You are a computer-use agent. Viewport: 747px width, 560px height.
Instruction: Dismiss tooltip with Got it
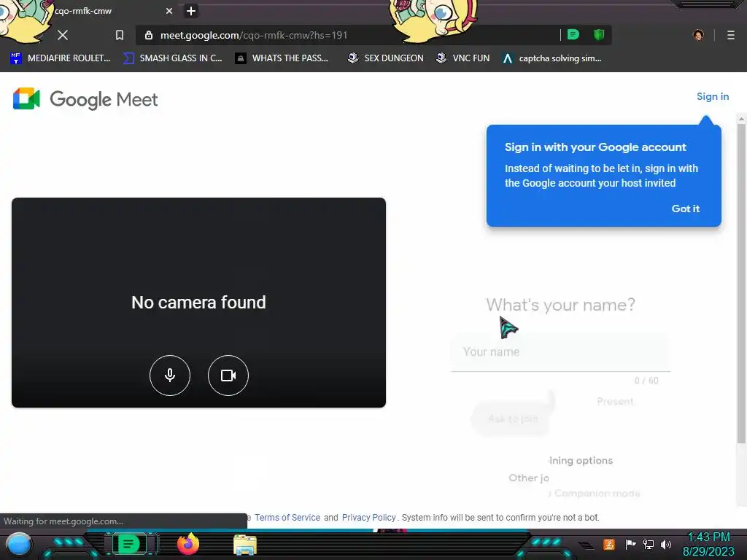[685, 209]
